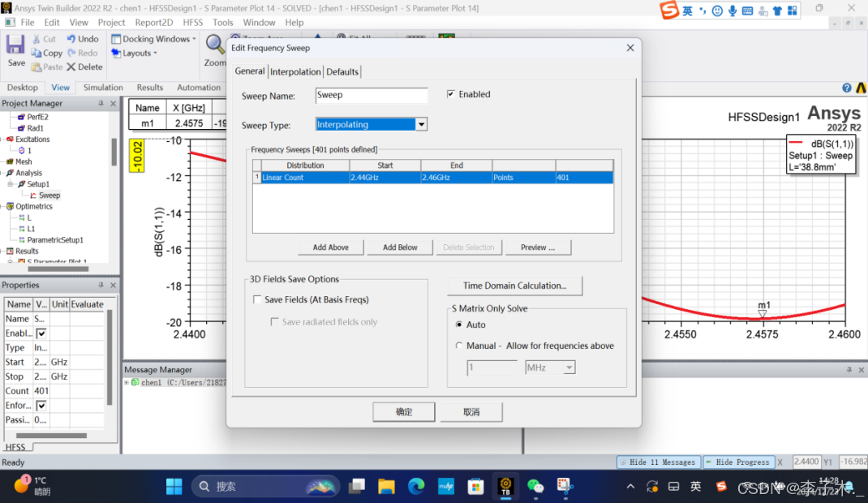The height and width of the screenshot is (503, 868).
Task: Cancel dialog with 取消 button
Action: (471, 411)
